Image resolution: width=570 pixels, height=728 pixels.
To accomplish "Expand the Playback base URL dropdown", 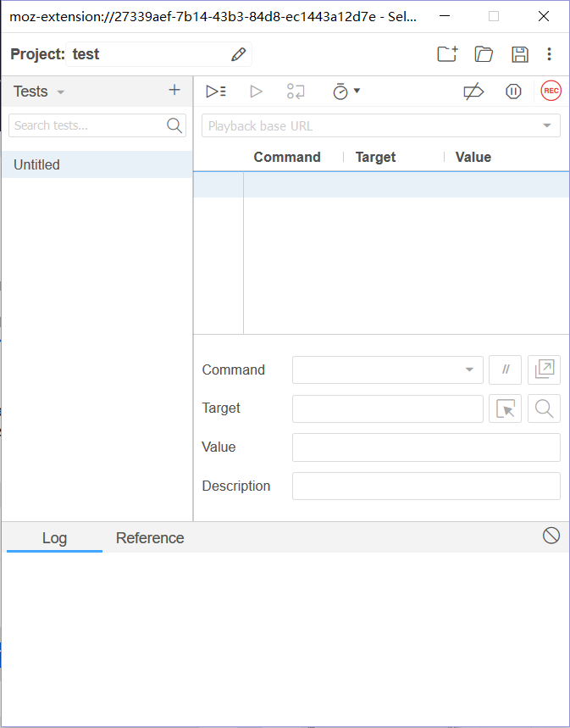I will pyautogui.click(x=546, y=126).
